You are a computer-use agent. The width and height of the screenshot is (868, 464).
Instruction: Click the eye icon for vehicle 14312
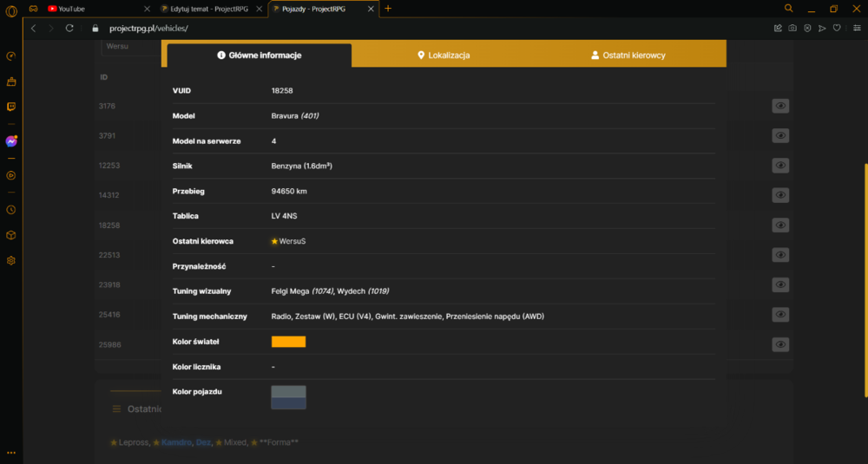click(780, 195)
